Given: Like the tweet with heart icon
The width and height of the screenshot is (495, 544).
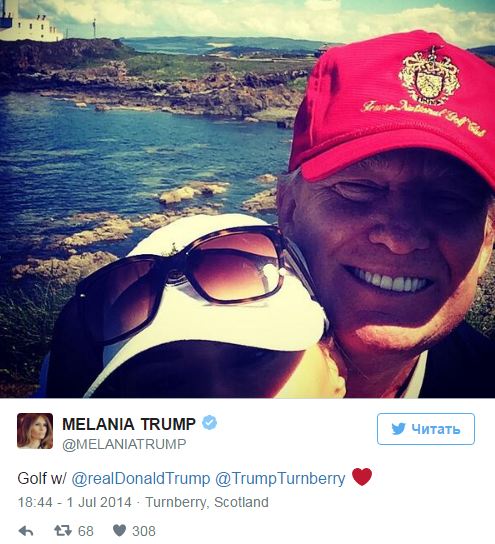Looking at the screenshot, I should pos(119,530).
